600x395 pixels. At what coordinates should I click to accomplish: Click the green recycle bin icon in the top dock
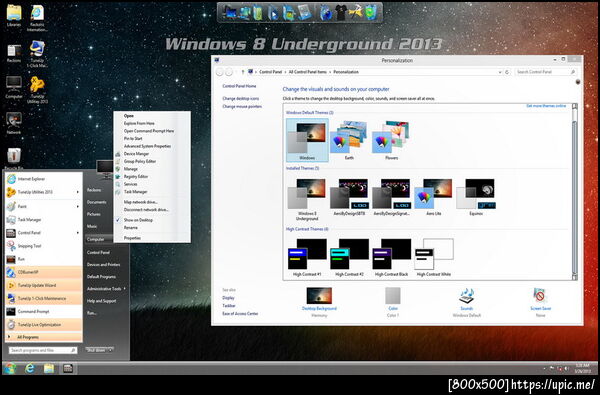coord(370,12)
